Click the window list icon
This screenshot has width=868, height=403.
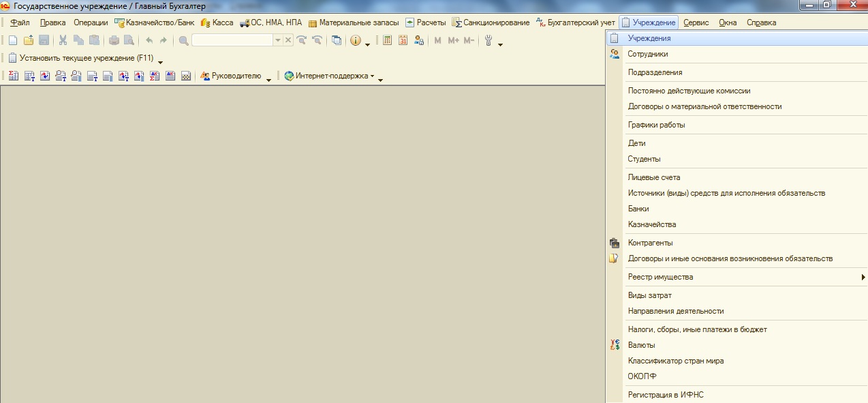pos(337,40)
